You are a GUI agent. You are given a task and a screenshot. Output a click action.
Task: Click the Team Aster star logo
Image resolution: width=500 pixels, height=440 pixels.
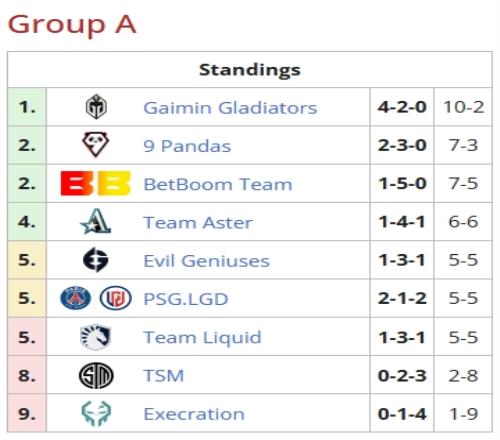[x=96, y=221]
